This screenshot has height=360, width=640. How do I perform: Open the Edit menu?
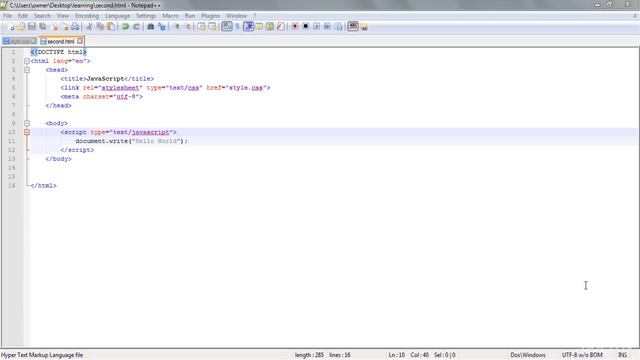coord(23,16)
